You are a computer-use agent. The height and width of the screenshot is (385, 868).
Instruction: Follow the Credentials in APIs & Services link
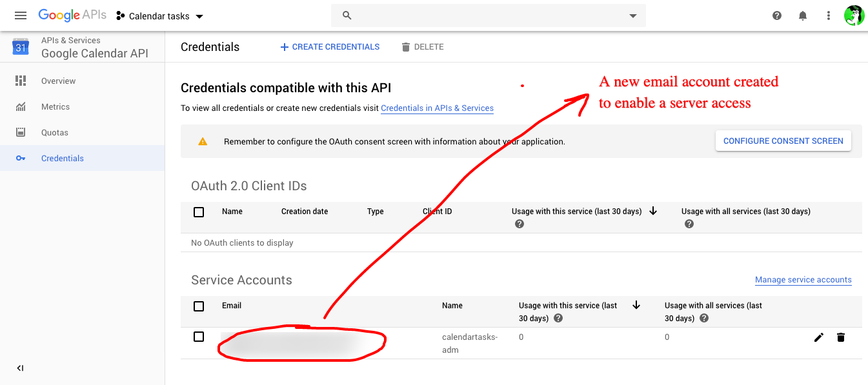click(x=438, y=108)
